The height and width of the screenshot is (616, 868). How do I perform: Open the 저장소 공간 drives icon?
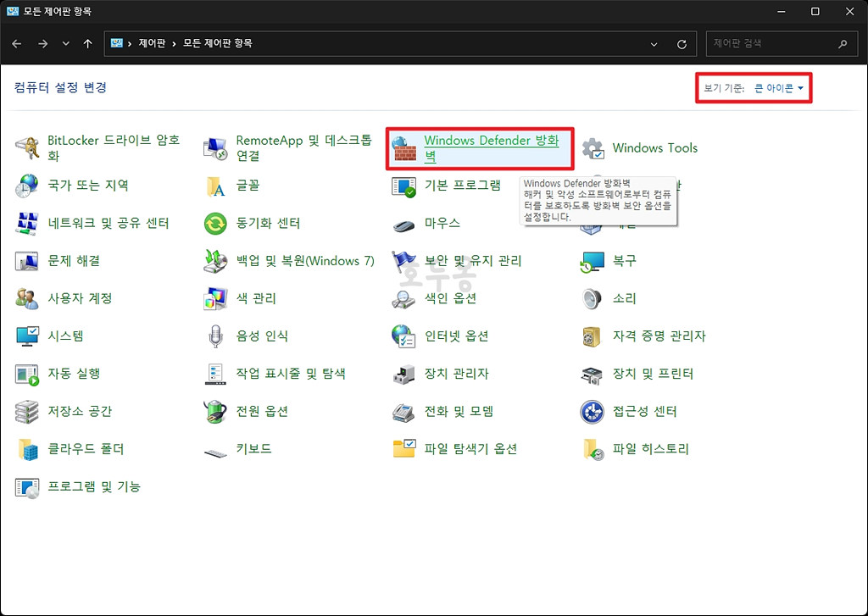(x=26, y=411)
